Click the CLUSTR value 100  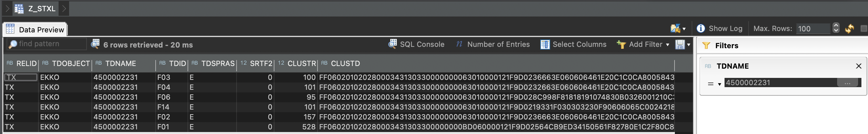309,78
